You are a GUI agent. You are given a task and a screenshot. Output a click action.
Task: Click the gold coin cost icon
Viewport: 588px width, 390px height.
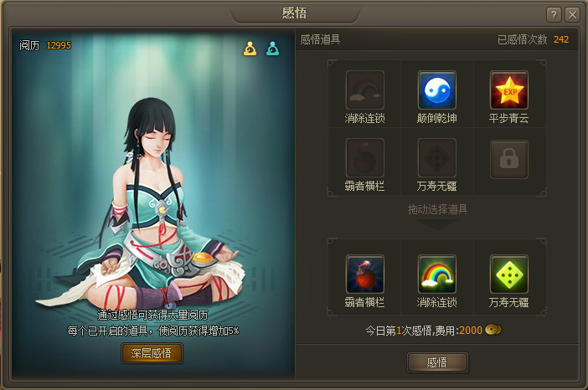(x=493, y=330)
